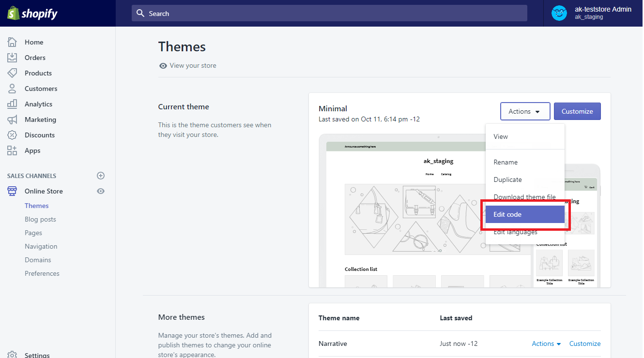Viewport: 644px width, 358px height.
Task: Open Analytics in the sidebar
Action: click(39, 104)
